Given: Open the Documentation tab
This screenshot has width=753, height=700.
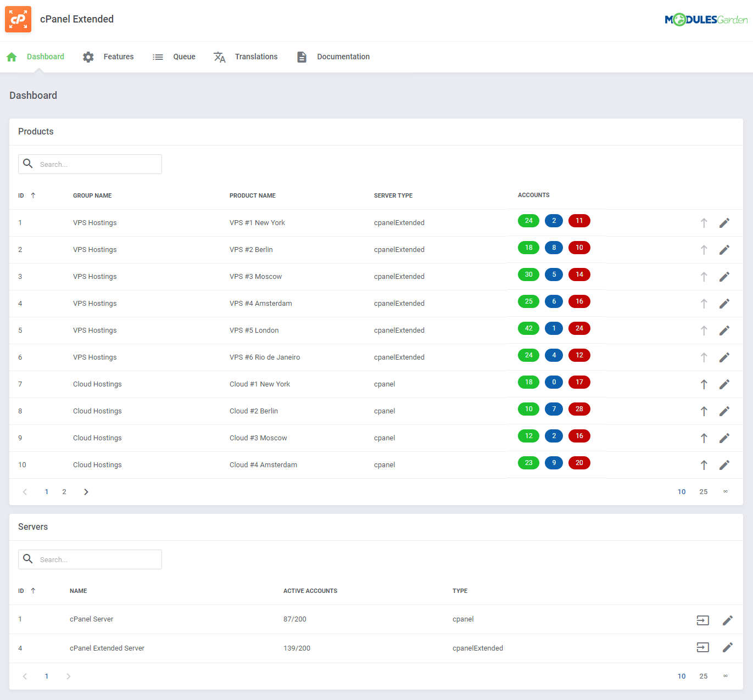Looking at the screenshot, I should (333, 57).
